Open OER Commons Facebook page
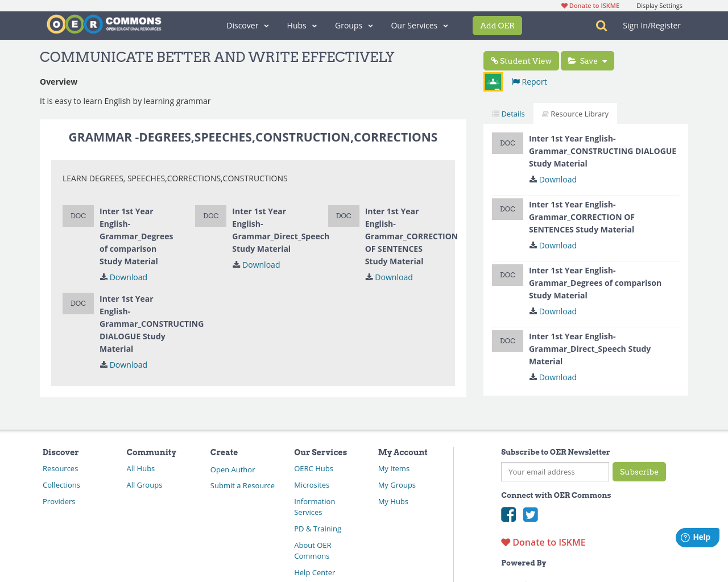Viewport: 728px width, 582px height. tap(508, 514)
